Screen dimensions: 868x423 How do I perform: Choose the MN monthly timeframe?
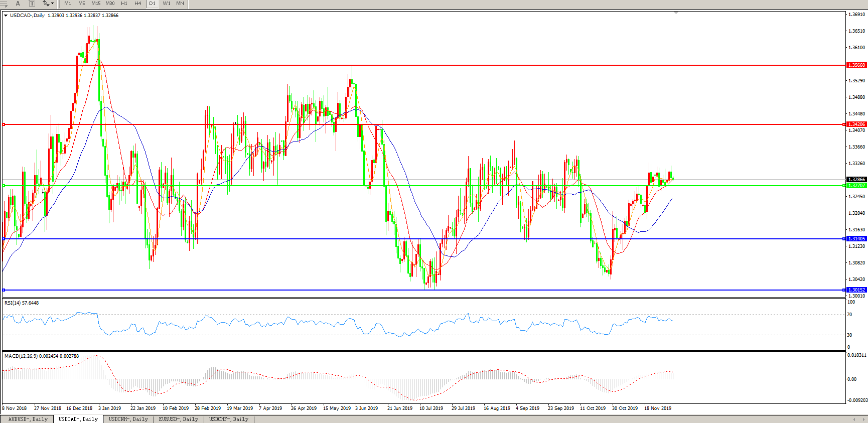(180, 4)
